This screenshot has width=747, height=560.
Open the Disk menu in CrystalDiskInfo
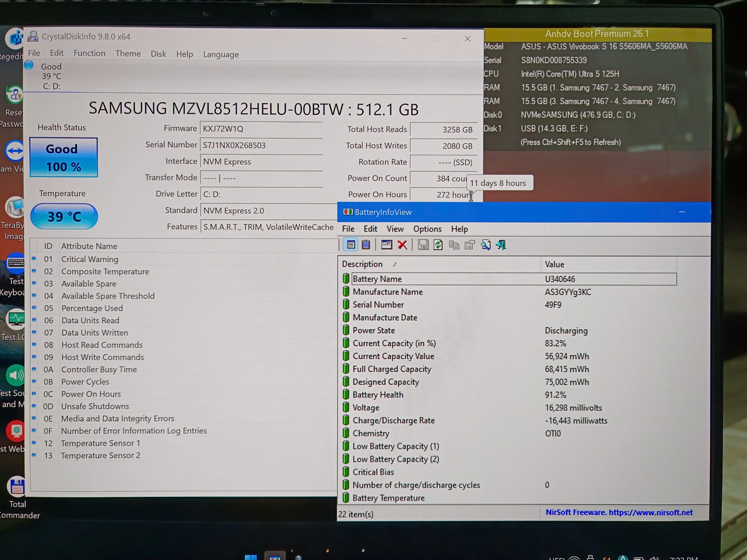pos(158,54)
